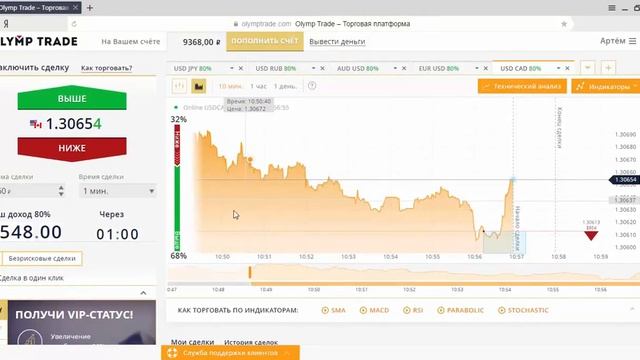
Task: Select the bar chart type icon
Action: point(179,86)
